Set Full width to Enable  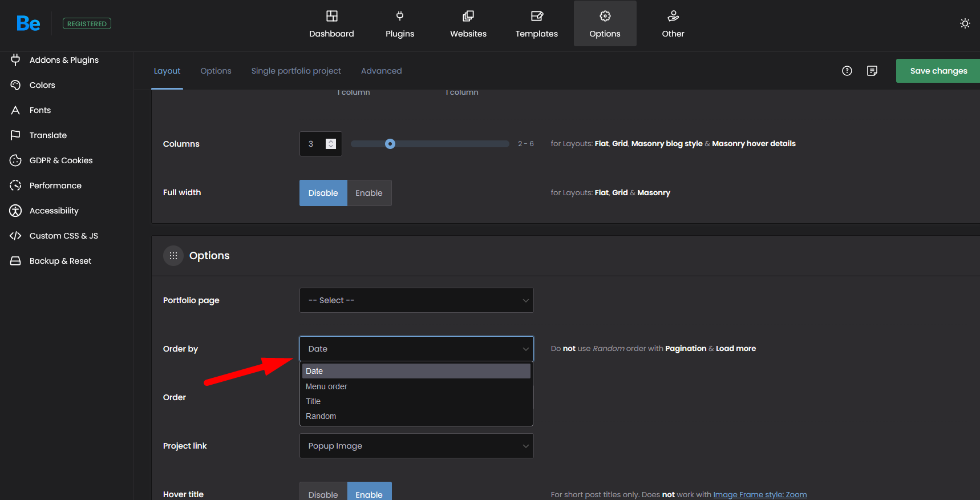pyautogui.click(x=369, y=193)
